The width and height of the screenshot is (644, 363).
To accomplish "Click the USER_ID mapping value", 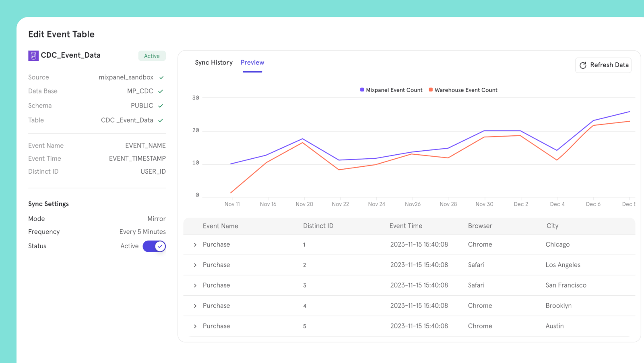I will pyautogui.click(x=153, y=171).
